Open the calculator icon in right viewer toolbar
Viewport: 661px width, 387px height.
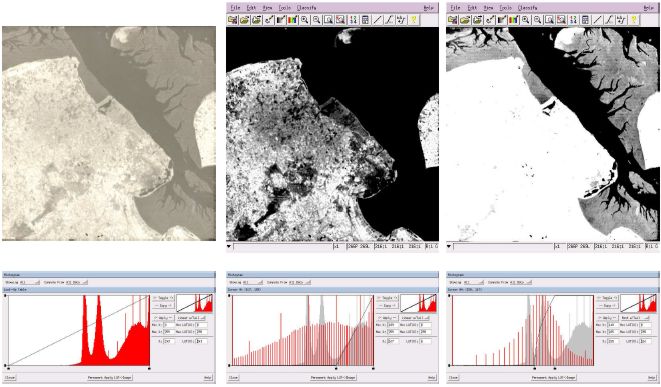(585, 20)
